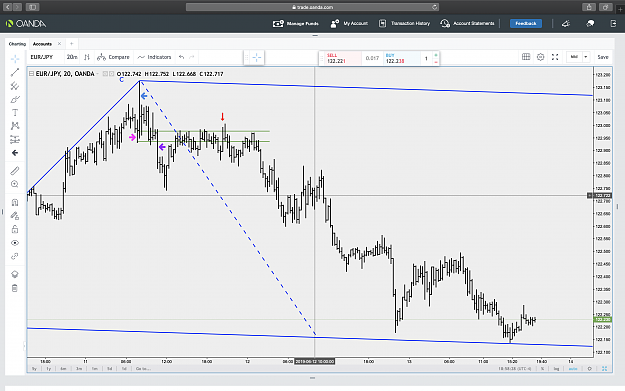Select the 5y date range
This screenshot has height=391, width=625.
[34, 369]
